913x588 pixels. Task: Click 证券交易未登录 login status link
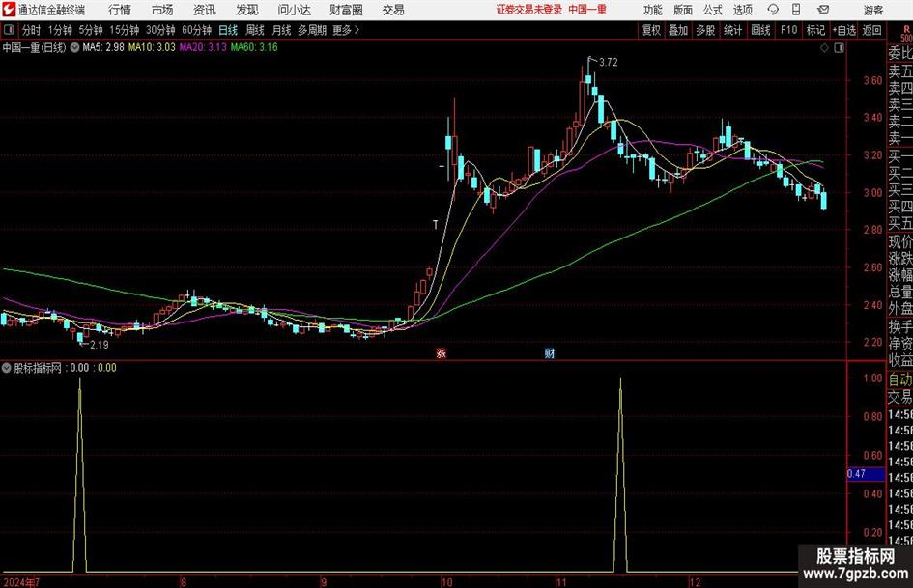pos(528,10)
